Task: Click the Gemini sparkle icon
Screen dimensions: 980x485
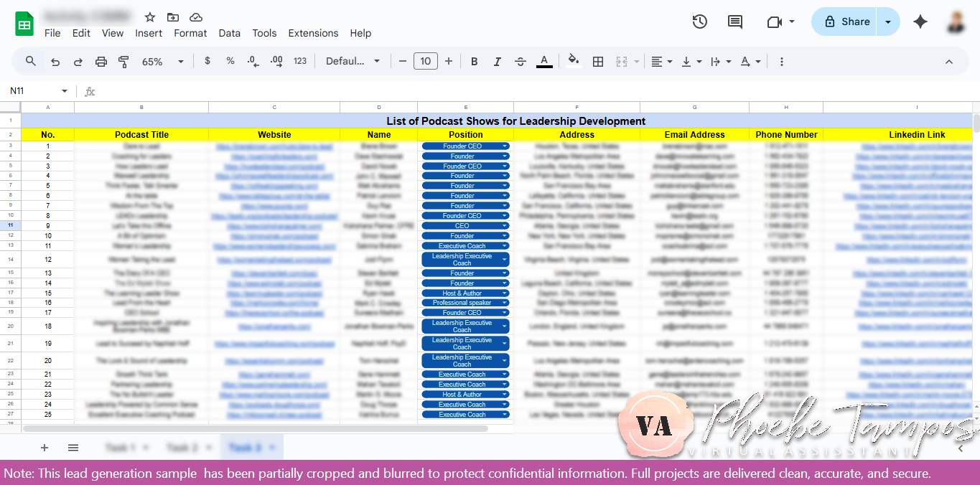Action: pyautogui.click(x=920, y=22)
